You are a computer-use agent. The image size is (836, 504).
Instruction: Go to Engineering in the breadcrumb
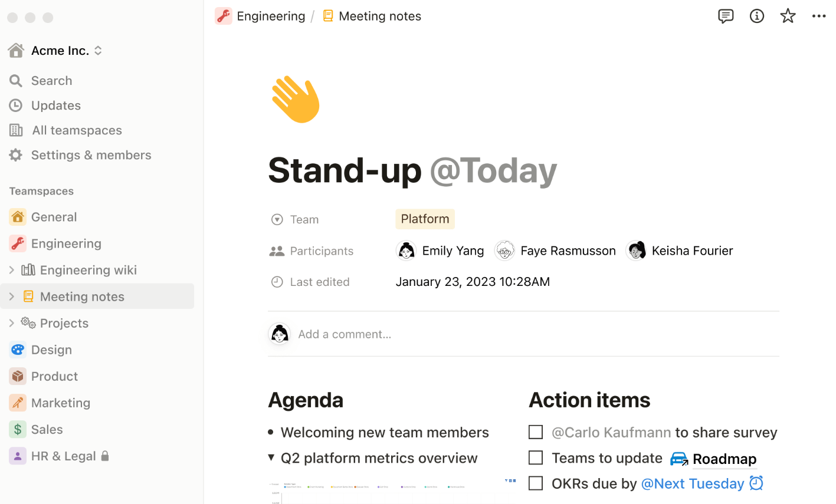[270, 17]
